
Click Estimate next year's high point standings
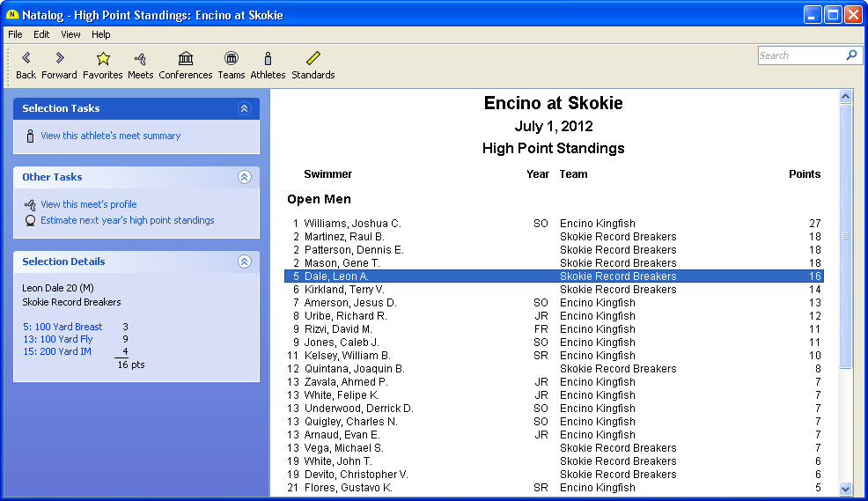127,220
